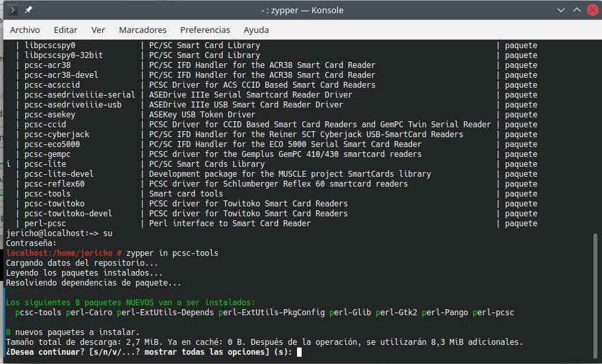The width and height of the screenshot is (602, 364).
Task: Open the Editar menu
Action: coord(65,30)
